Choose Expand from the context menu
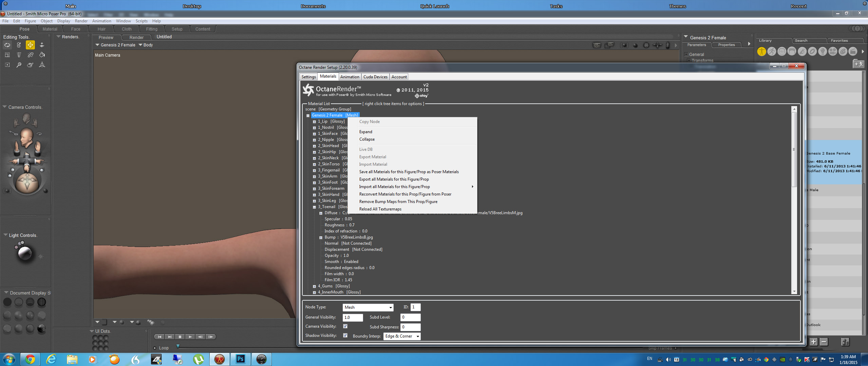868x366 pixels. point(412,132)
